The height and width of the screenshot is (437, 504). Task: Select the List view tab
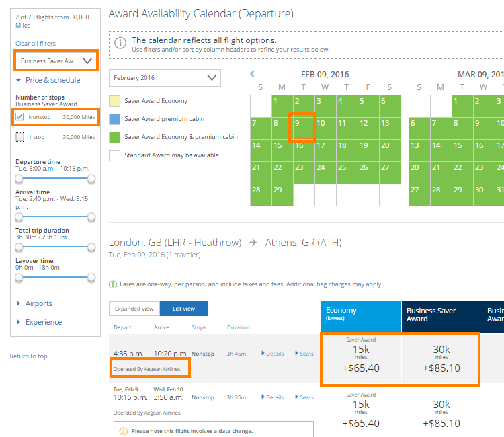click(183, 309)
